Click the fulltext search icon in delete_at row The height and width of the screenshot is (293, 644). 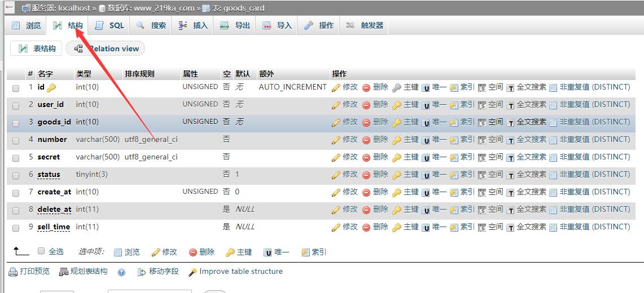coord(511,210)
